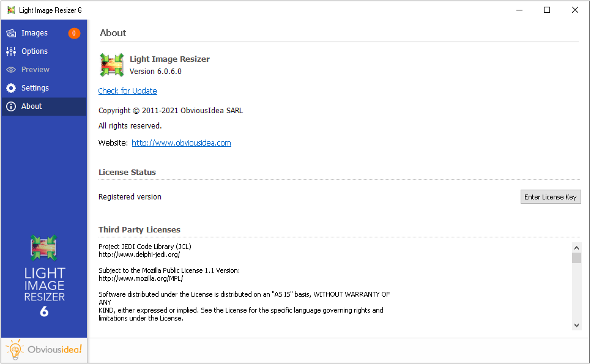Click the Check for Update link
Screen dimensions: 591x364
click(128, 91)
